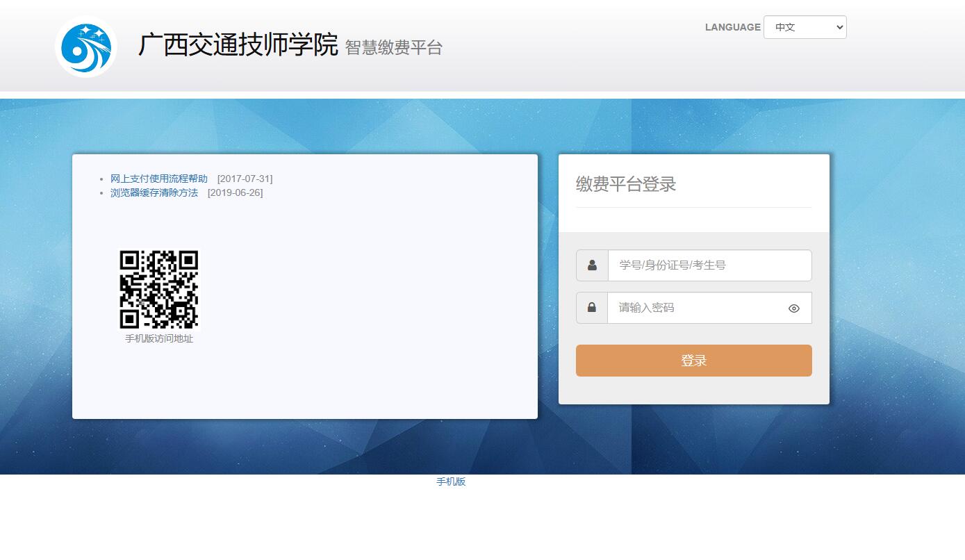
Task: Click the 手机版访问地址 caption under the QR code
Action: pyautogui.click(x=159, y=339)
